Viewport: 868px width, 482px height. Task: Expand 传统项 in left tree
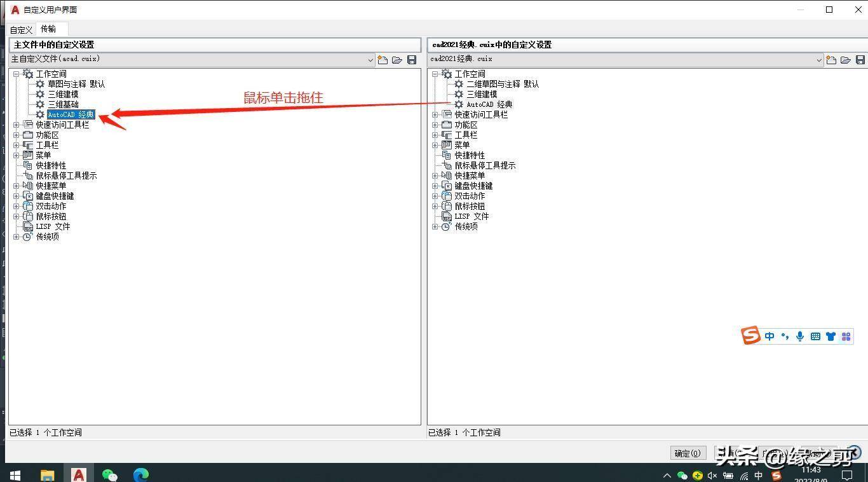(x=17, y=237)
